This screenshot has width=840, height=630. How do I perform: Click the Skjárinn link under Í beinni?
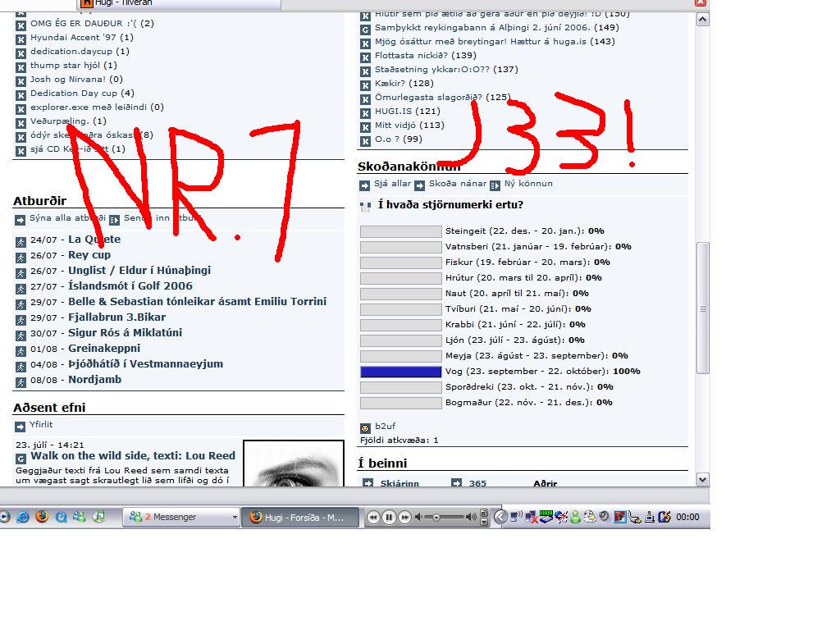399,482
